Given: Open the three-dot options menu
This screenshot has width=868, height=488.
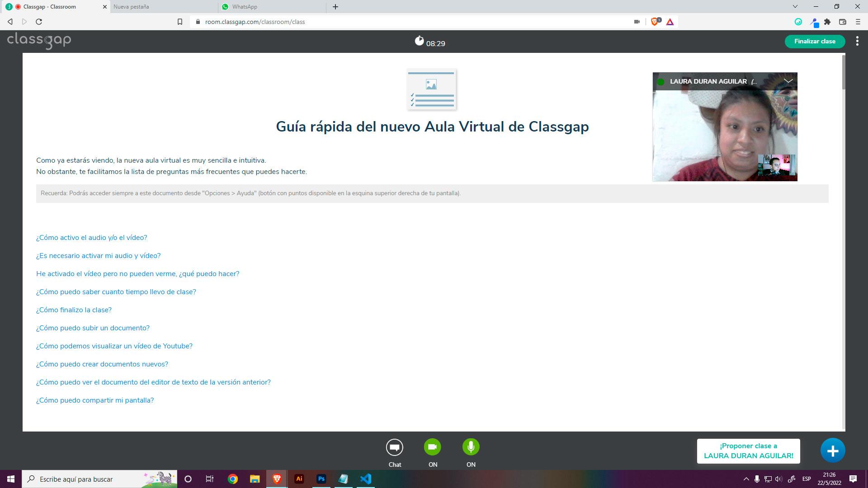Looking at the screenshot, I should pyautogui.click(x=857, y=41).
